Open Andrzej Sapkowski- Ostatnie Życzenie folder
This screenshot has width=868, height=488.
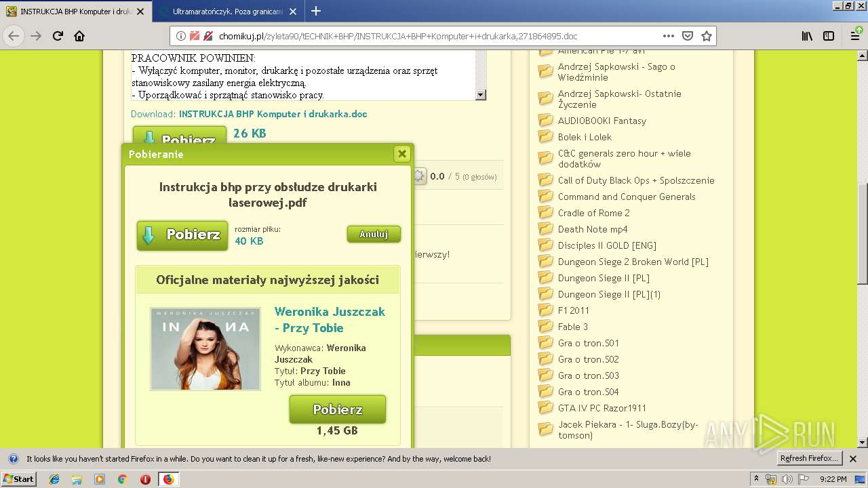tap(620, 99)
